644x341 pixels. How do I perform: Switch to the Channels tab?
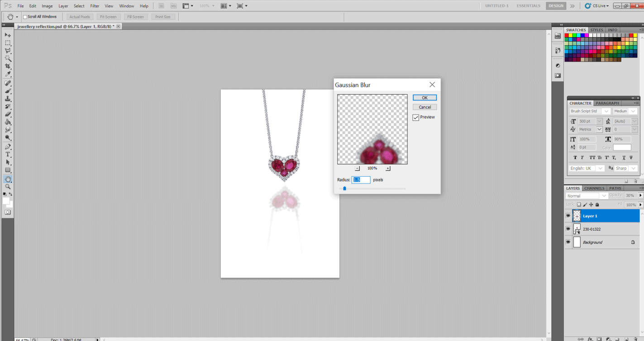594,188
